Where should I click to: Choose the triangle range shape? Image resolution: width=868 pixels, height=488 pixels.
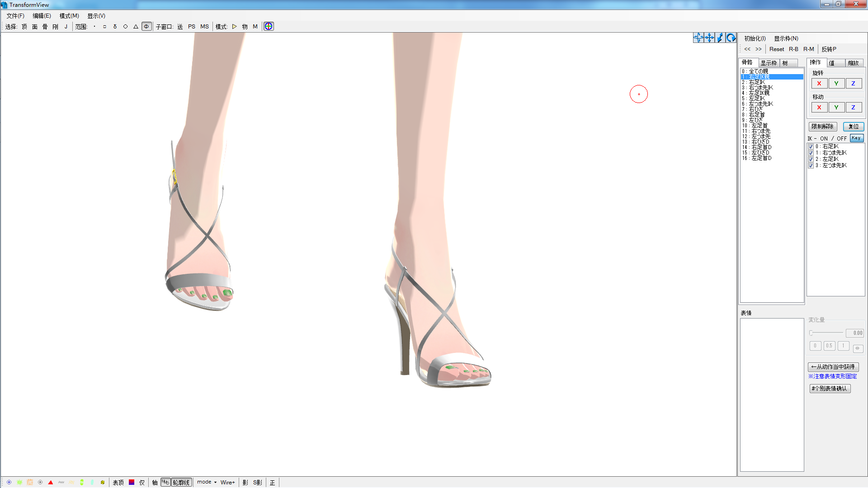pos(136,26)
